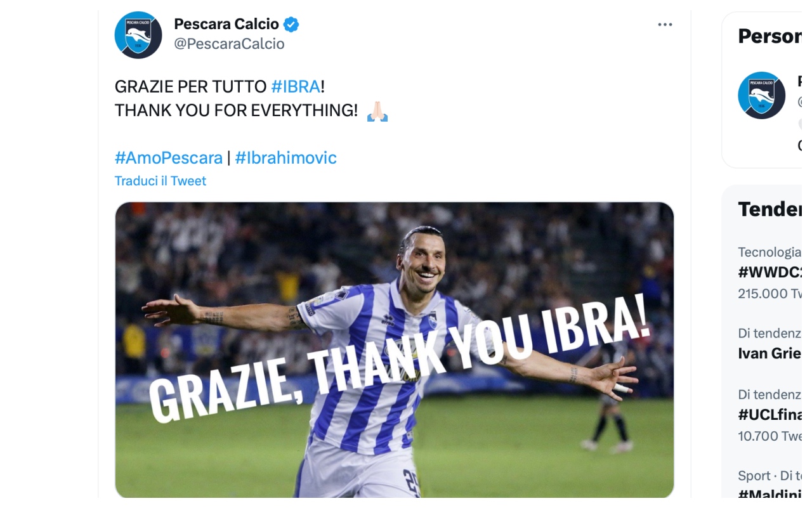The width and height of the screenshot is (812, 508).
Task: Click Pescara Calcio avatar in right sidebar
Action: 762,95
